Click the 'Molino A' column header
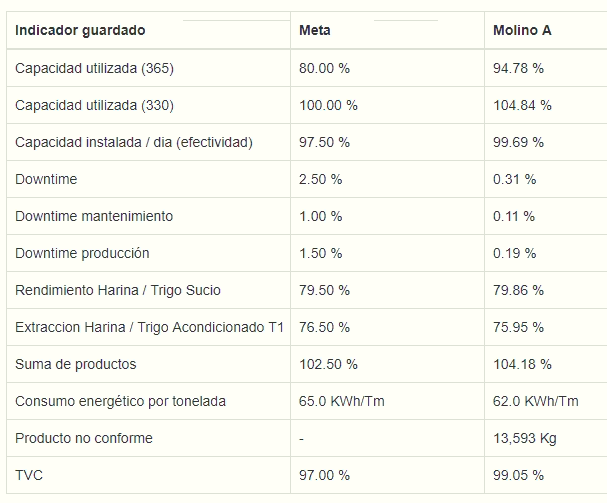The width and height of the screenshot is (607, 503). [522, 30]
